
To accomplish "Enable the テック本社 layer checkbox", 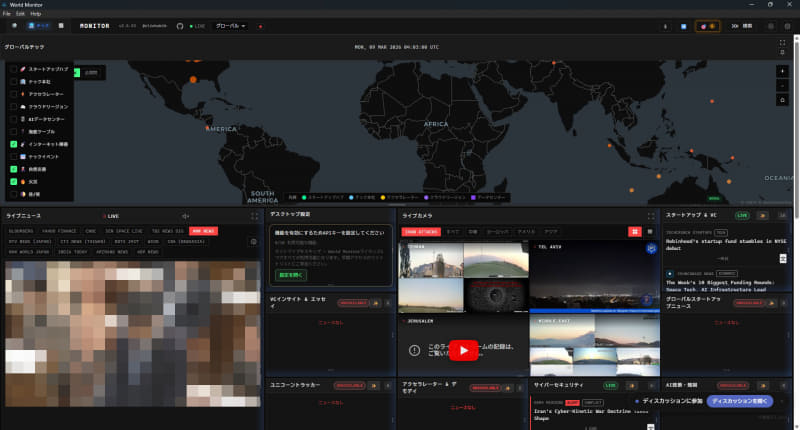I will click(14, 82).
